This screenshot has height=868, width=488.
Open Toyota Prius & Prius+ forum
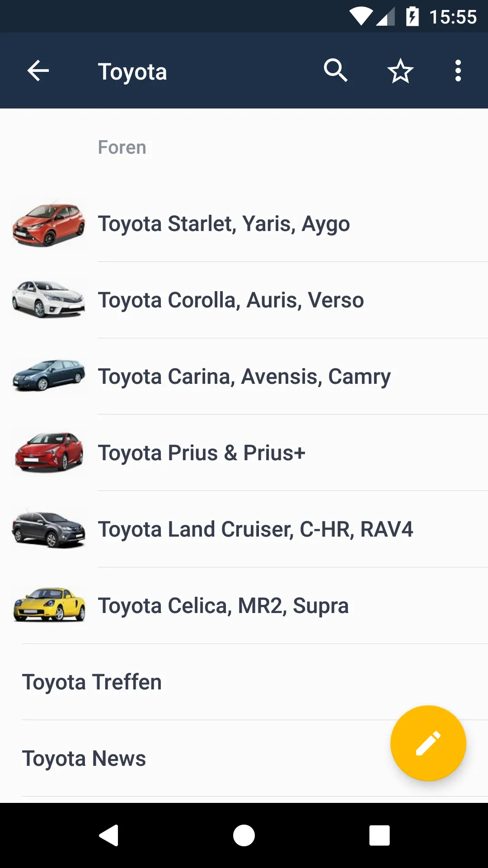pyautogui.click(x=202, y=453)
